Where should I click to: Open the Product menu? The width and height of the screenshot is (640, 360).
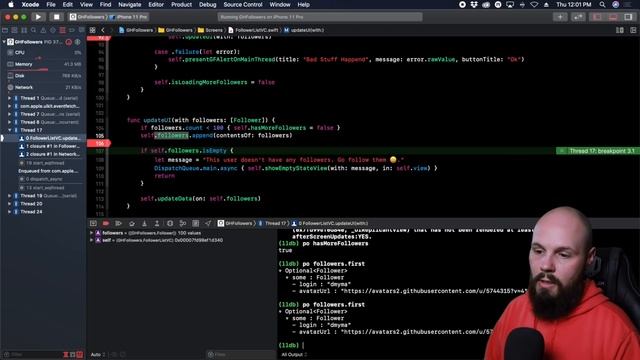(182, 4)
